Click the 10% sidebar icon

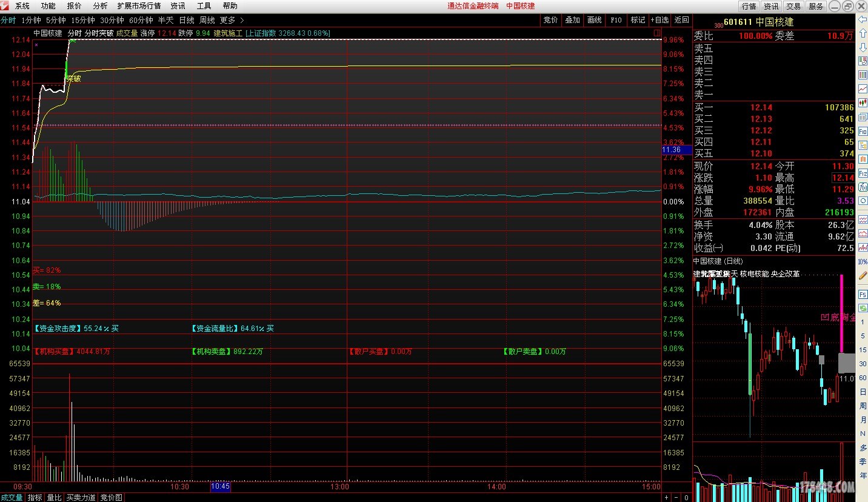click(x=863, y=261)
